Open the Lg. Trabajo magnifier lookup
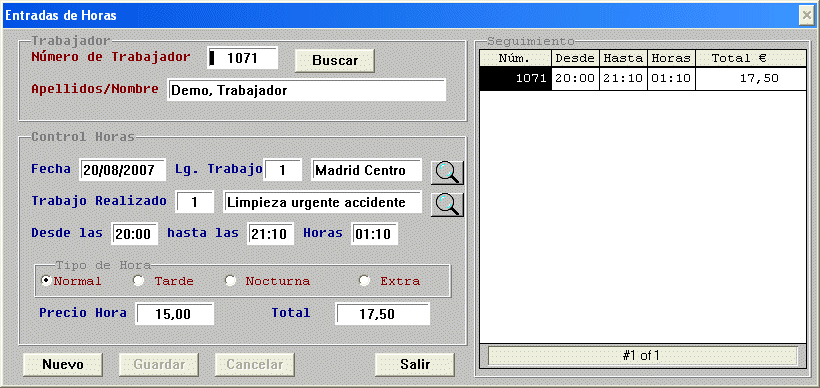Viewport: 820px width, 388px height. tap(447, 172)
